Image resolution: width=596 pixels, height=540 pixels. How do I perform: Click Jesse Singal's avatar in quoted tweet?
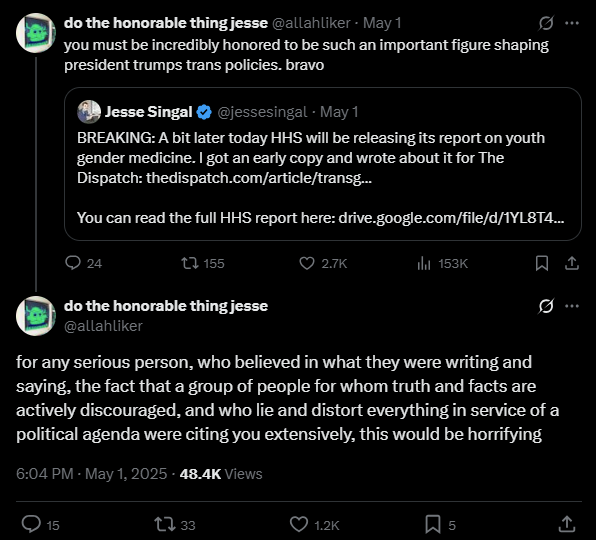89,112
